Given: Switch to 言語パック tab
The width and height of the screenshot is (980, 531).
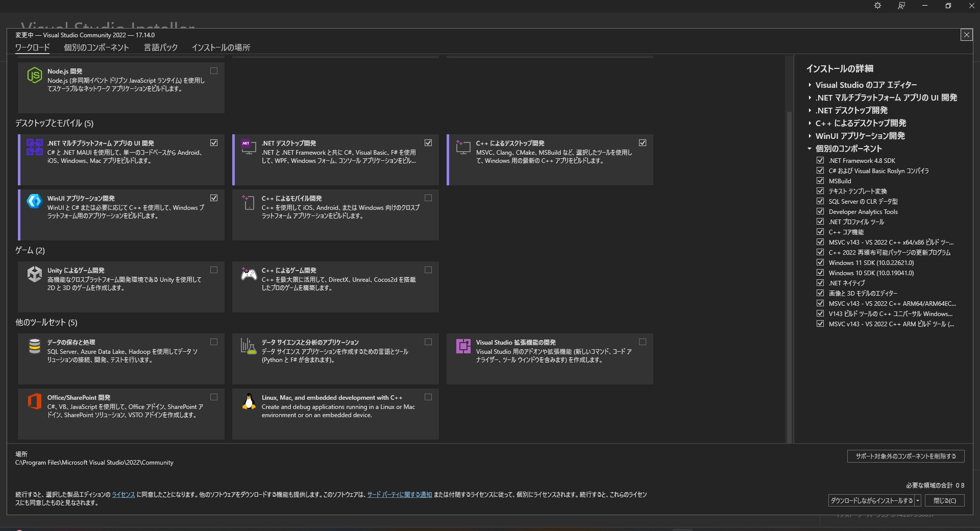Looking at the screenshot, I should click(x=161, y=47).
